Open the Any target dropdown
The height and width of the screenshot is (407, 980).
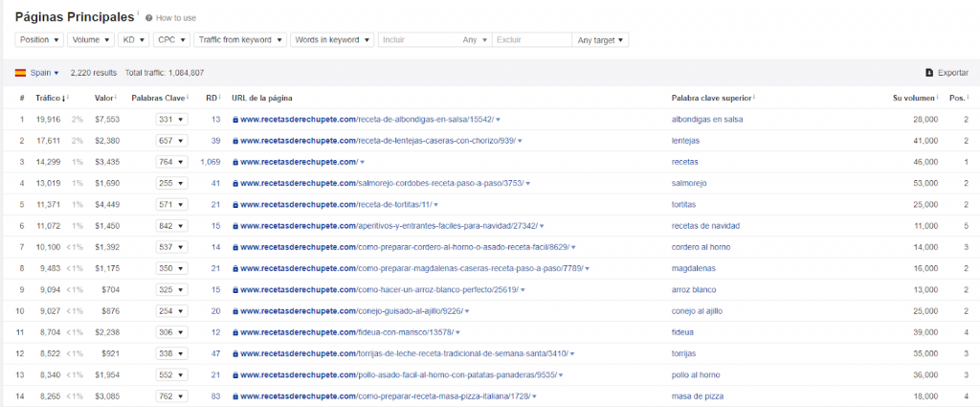point(601,40)
